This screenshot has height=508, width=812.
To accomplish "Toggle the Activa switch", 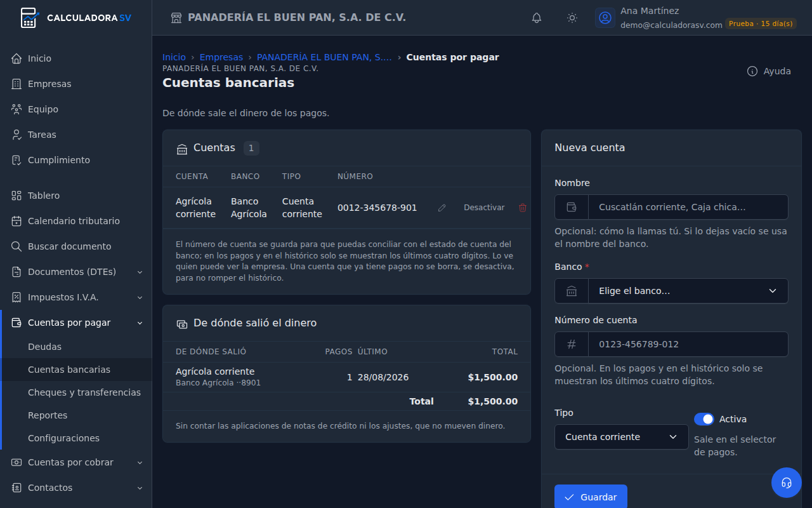I will click(x=704, y=419).
